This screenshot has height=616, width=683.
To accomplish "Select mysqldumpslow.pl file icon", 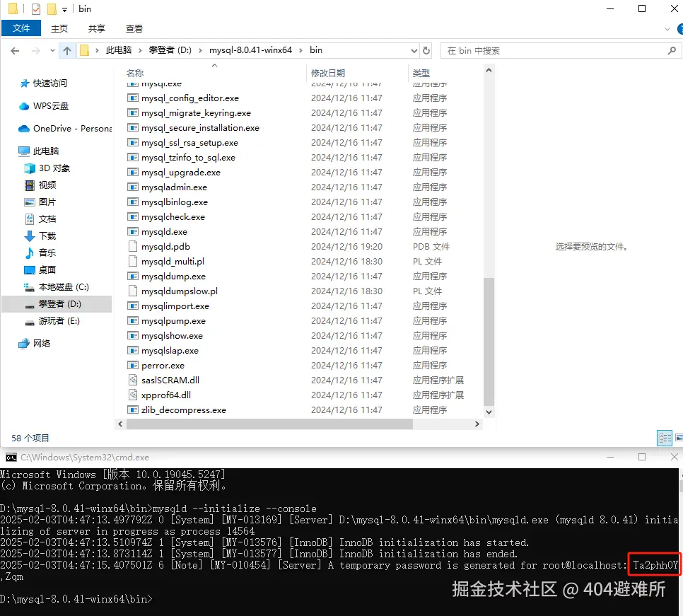I will (133, 291).
